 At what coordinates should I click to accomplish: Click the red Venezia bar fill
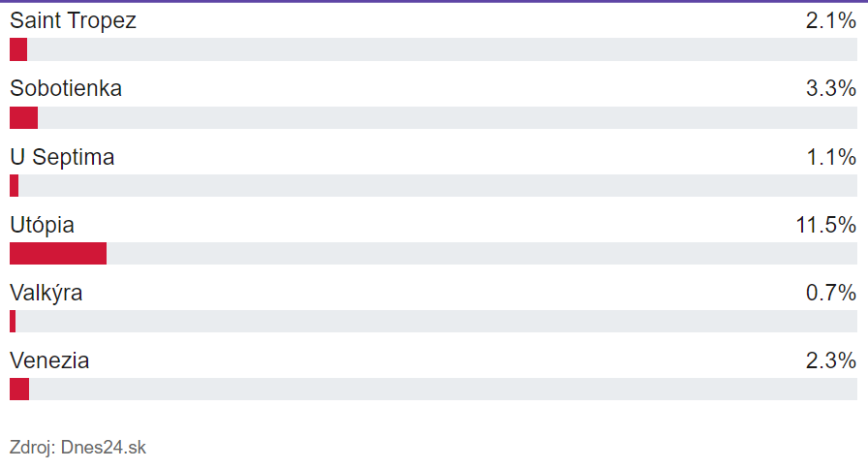coord(19,390)
